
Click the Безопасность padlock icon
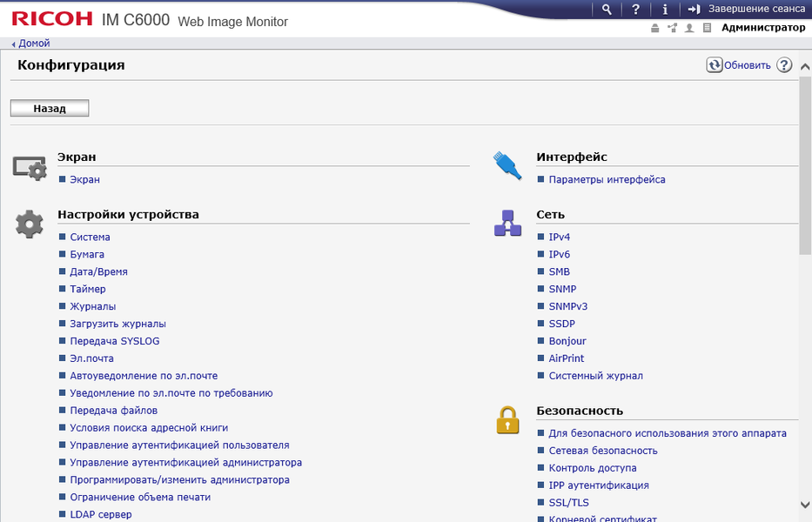tap(507, 420)
